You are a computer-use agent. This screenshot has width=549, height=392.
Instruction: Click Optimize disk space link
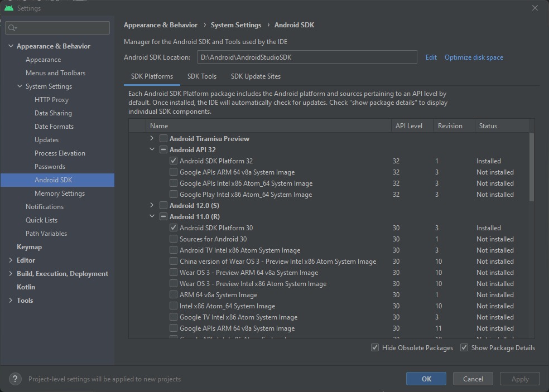(x=474, y=57)
